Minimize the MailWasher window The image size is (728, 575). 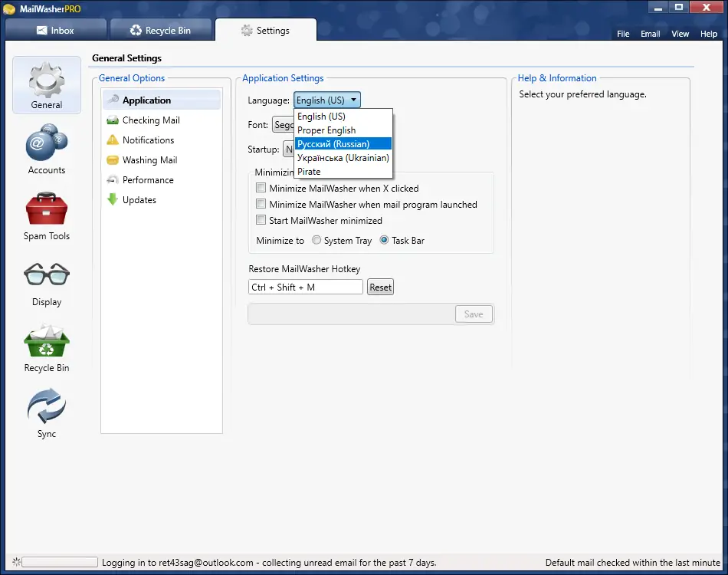(658, 7)
